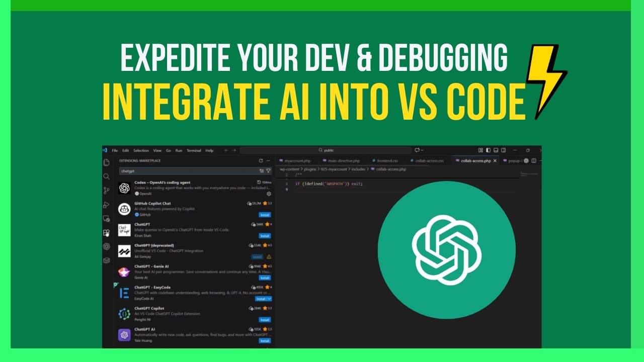Viewport: 644px width, 362px height.
Task: Open the Explorer view in activity bar
Action: coord(106,162)
